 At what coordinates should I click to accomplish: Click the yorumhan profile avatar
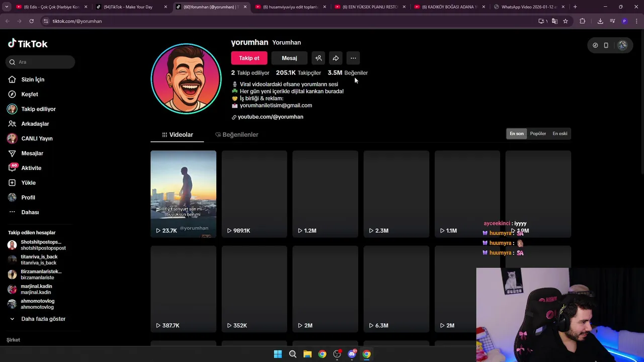click(186, 79)
